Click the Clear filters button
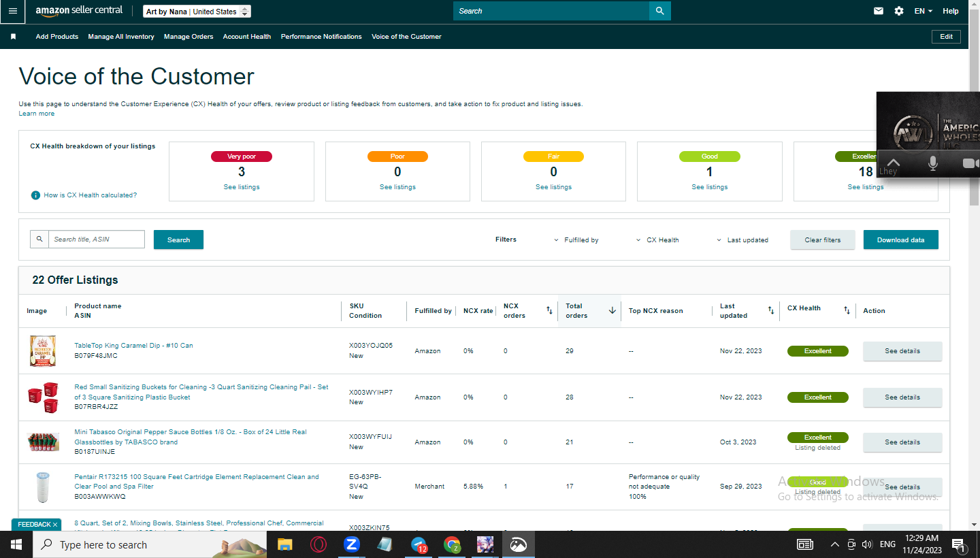The image size is (980, 558). (822, 240)
